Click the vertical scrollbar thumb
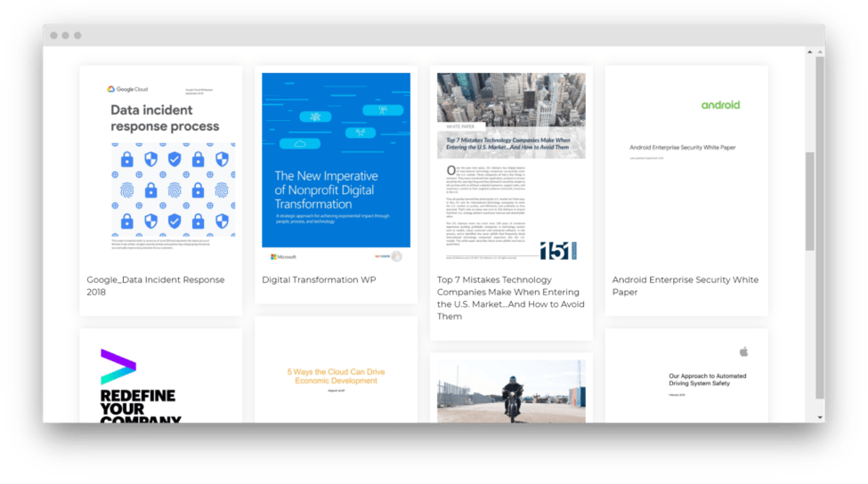The width and height of the screenshot is (868, 484). tap(810, 201)
